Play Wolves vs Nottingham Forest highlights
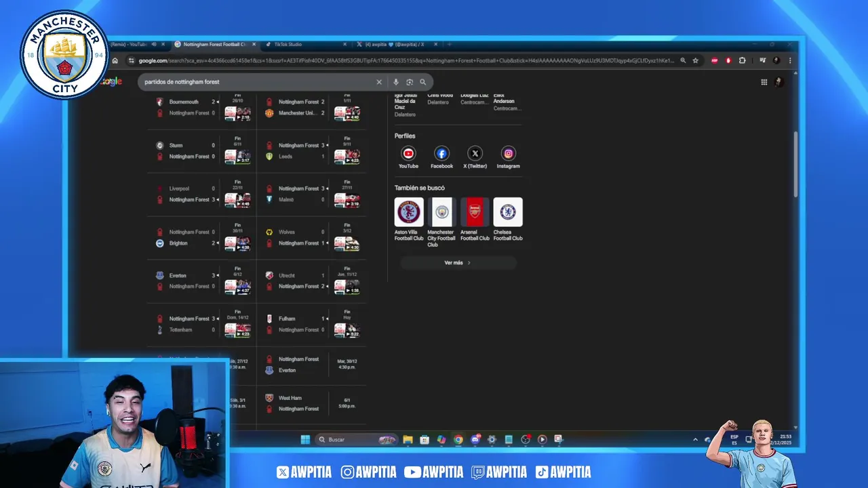This screenshot has height=488, width=868. click(x=347, y=243)
